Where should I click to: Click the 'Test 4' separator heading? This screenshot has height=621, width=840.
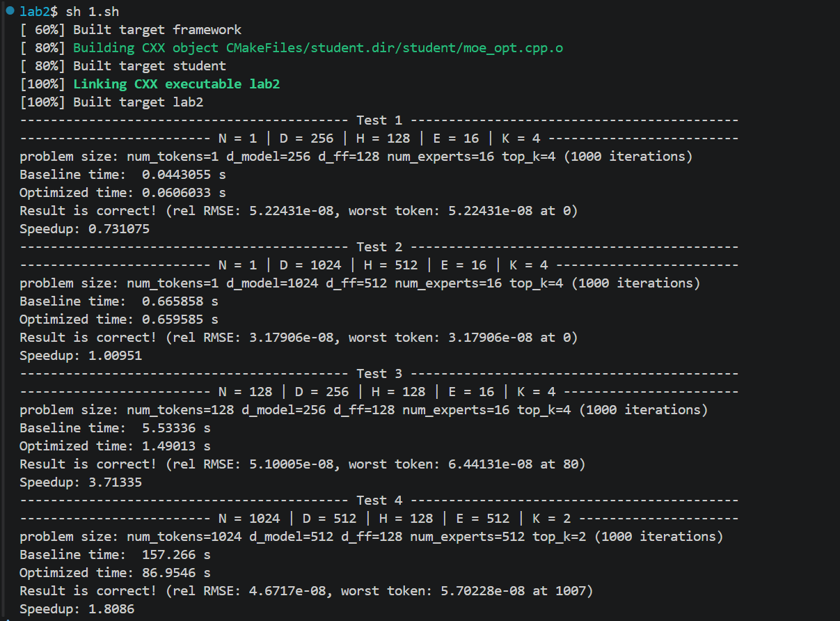[x=379, y=501]
